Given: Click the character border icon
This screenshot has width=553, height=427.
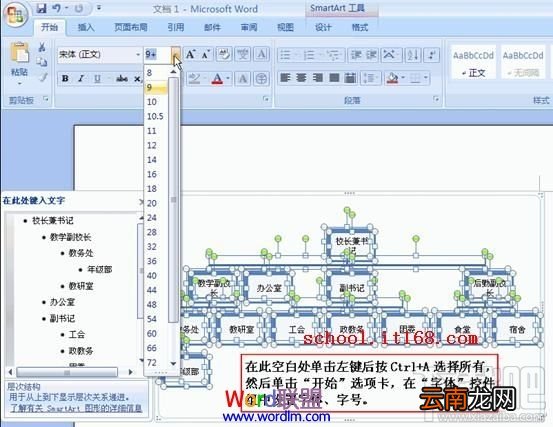Looking at the screenshot, I should coord(261,55).
